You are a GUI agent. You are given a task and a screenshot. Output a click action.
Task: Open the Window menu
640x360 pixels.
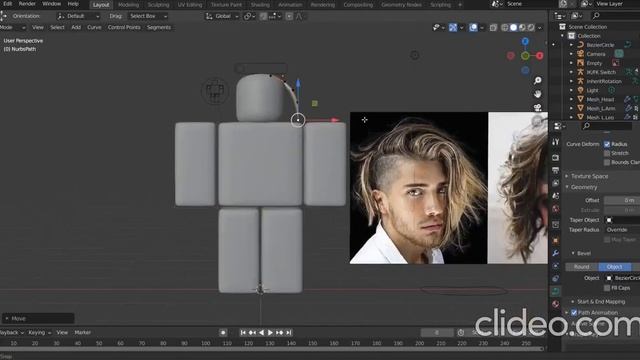pos(51,4)
